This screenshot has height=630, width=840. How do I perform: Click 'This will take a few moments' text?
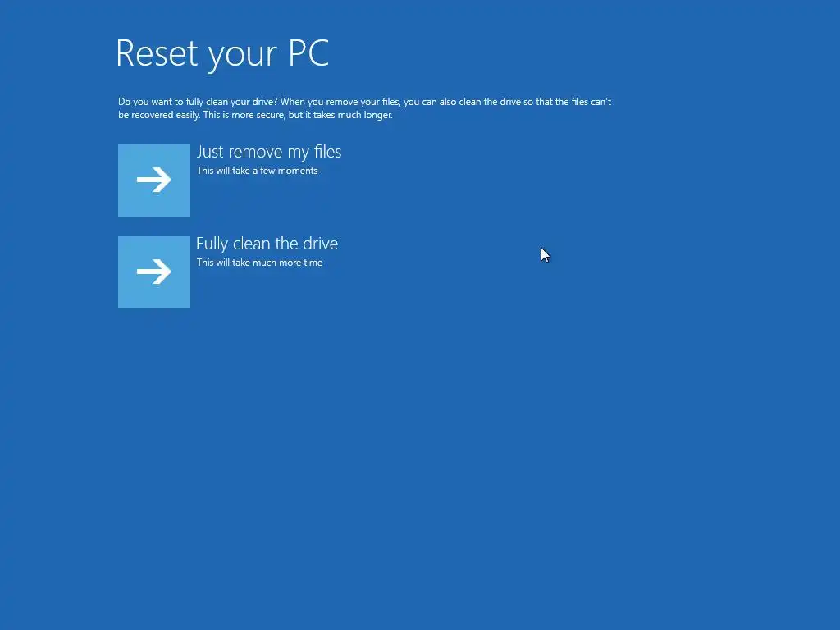[x=257, y=171]
